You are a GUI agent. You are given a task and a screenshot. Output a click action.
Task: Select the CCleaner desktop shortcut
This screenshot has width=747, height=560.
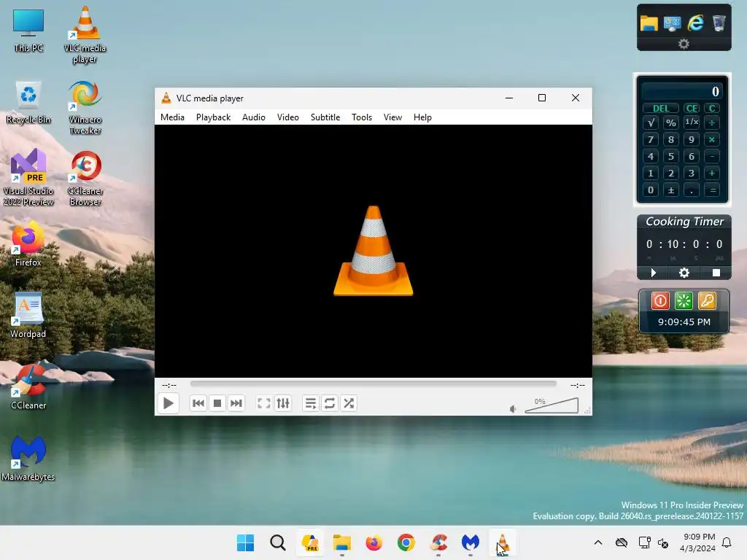pyautogui.click(x=28, y=386)
